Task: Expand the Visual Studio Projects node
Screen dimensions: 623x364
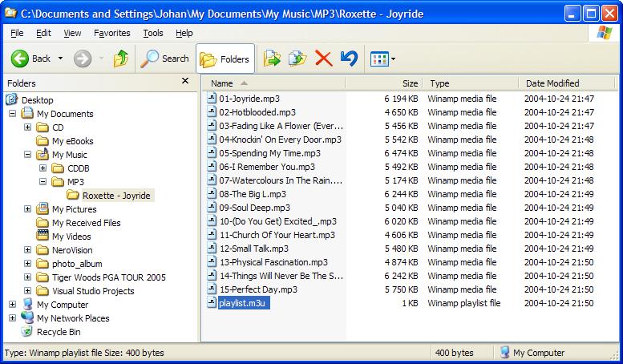Action: coord(27,291)
